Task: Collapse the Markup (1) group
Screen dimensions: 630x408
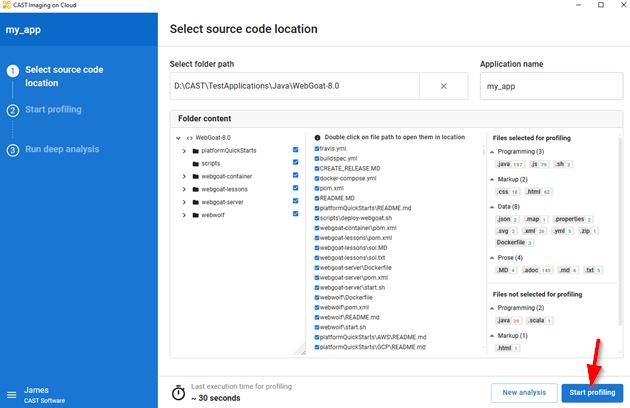Action: click(x=492, y=336)
